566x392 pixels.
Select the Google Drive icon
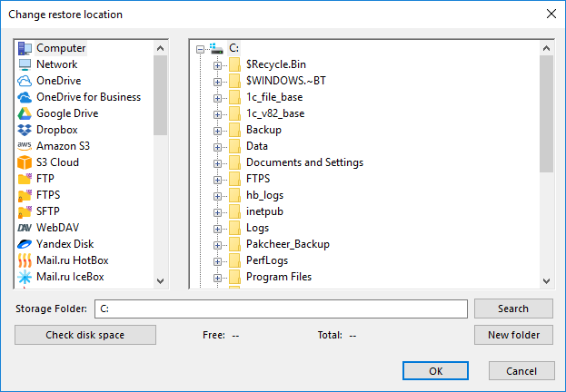point(25,113)
